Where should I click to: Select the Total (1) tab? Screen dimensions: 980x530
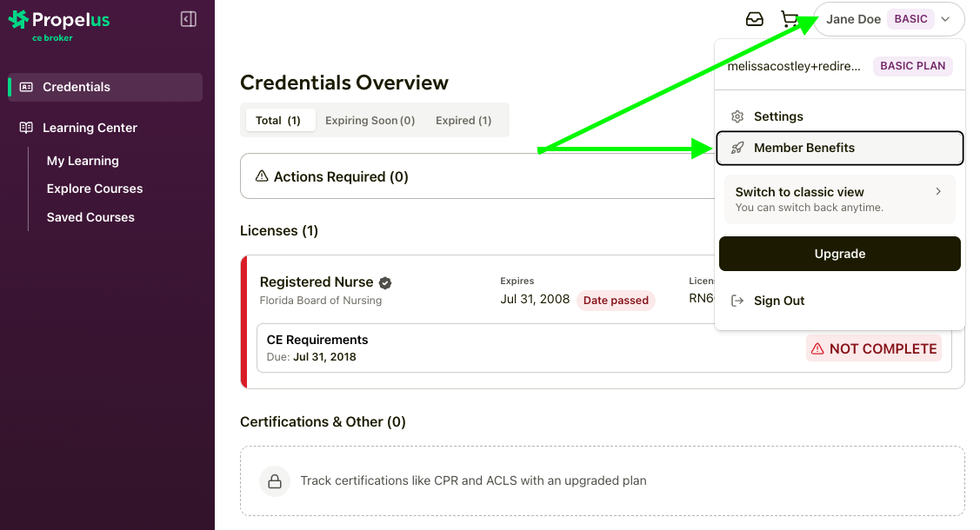(x=278, y=121)
